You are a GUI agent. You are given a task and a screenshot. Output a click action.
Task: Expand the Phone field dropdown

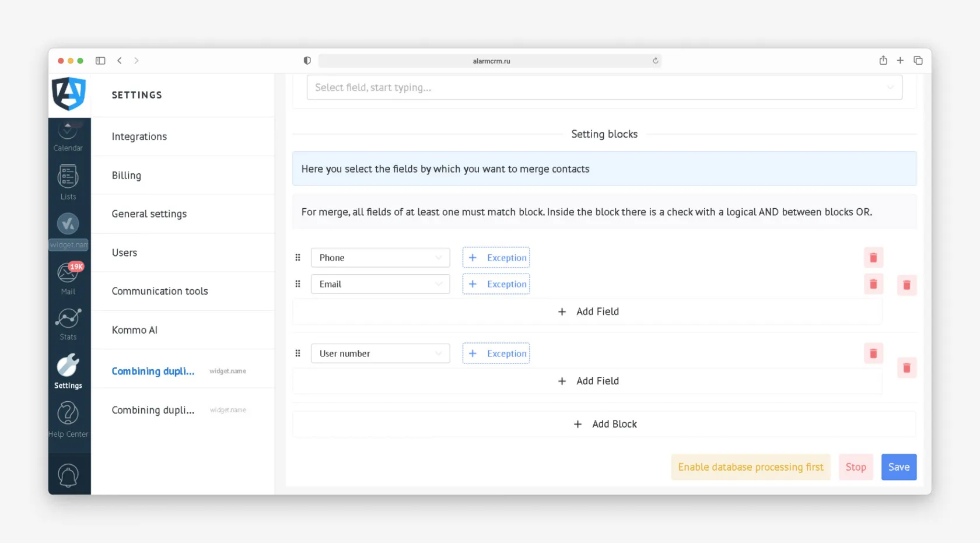point(380,258)
